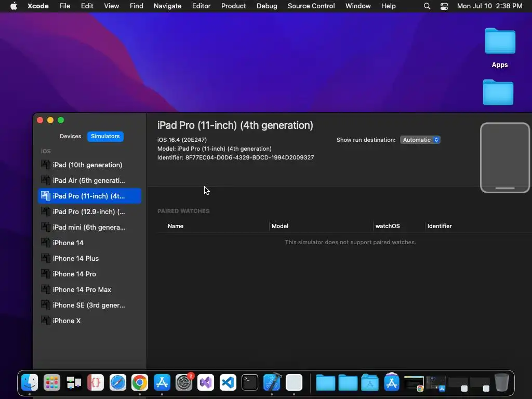532x399 pixels.
Task: Select iPad Pro (12.9-inch) simulator
Action: point(89,212)
